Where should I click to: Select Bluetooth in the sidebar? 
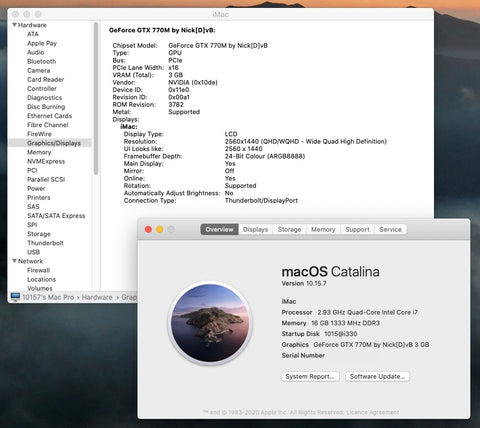pyautogui.click(x=42, y=61)
